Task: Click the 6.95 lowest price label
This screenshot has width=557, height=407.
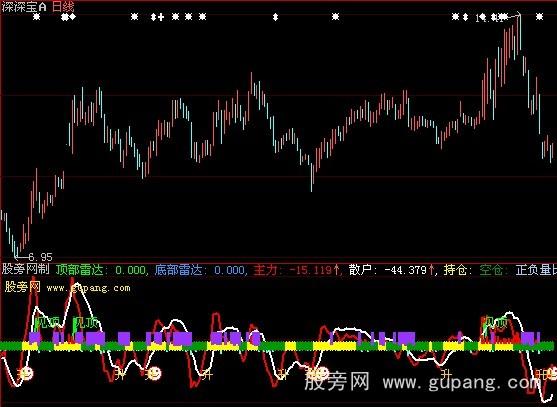Action: coord(40,257)
